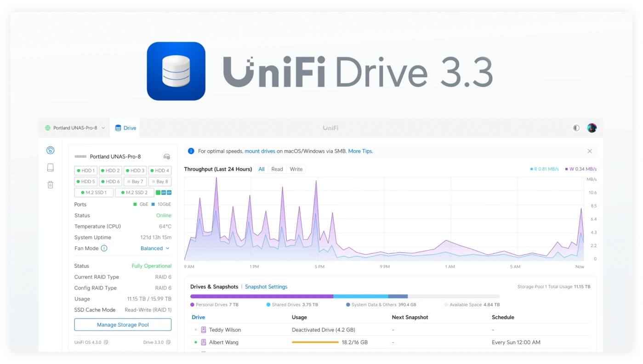Click the R 0.81 MB/s read legend
Image resolution: width=643 pixels, height=364 pixels.
coord(544,169)
